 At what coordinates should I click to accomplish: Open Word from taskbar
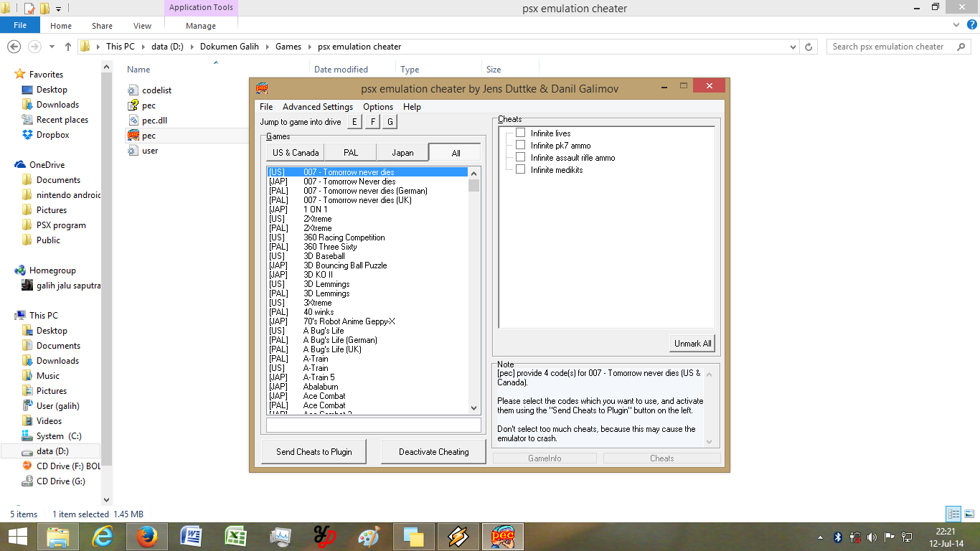(192, 537)
